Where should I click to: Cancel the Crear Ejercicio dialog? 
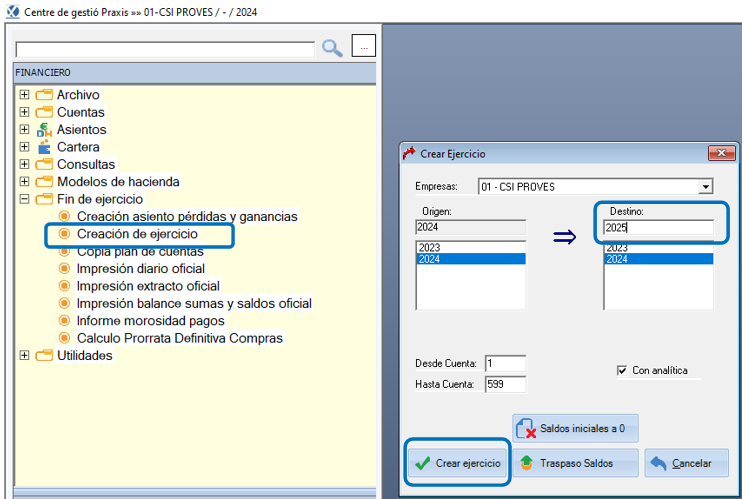click(686, 463)
